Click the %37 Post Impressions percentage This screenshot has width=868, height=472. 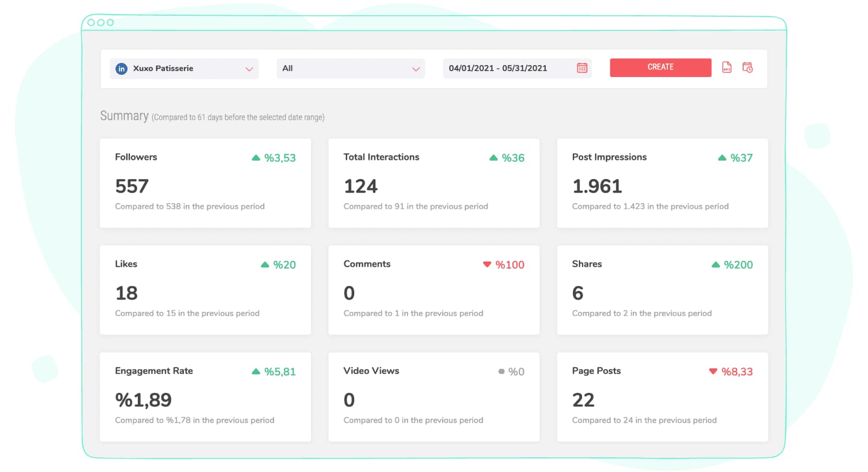point(742,158)
